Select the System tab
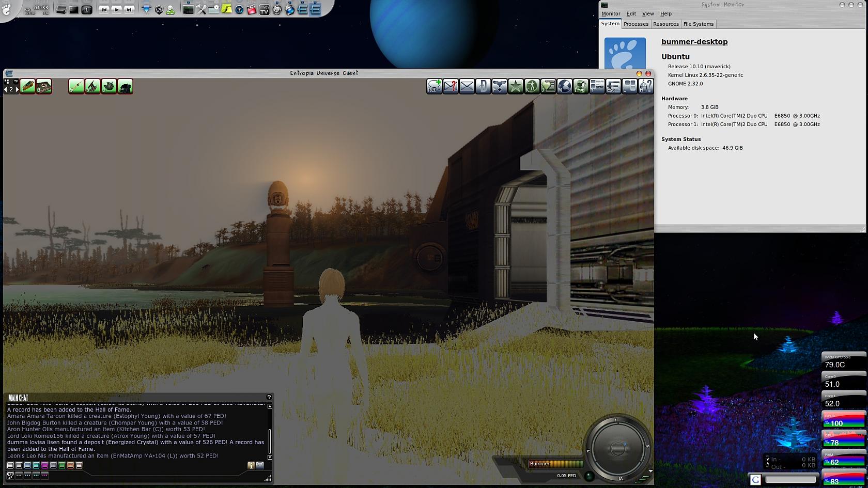Viewport: 868px width, 488px height. click(x=610, y=24)
